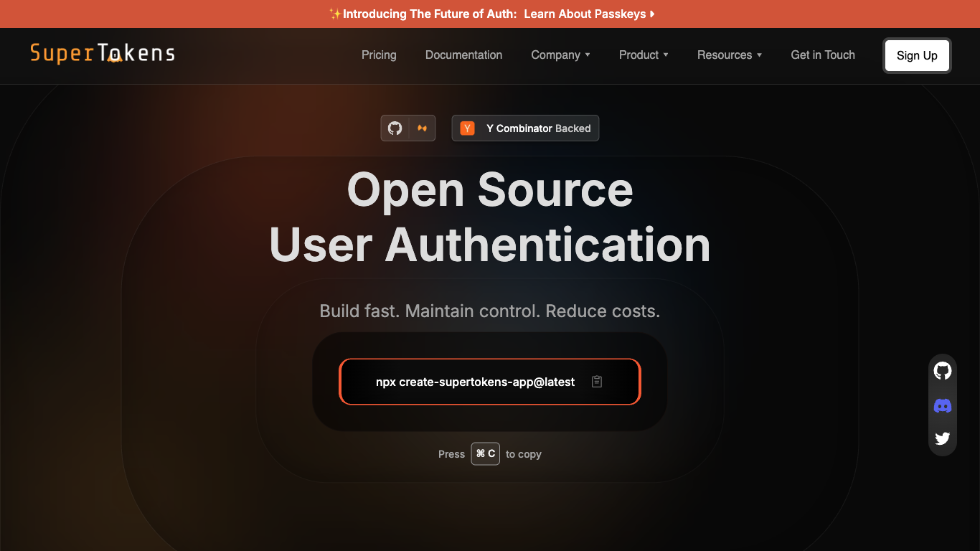Click the orange bowtie icon in the hero badge
Viewport: 980px width, 551px height.
[423, 128]
